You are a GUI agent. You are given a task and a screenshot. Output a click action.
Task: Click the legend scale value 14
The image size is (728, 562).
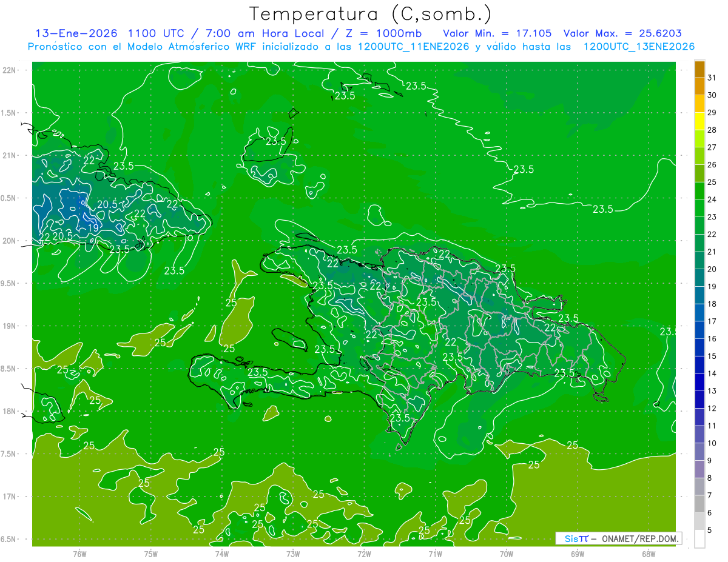712,373
